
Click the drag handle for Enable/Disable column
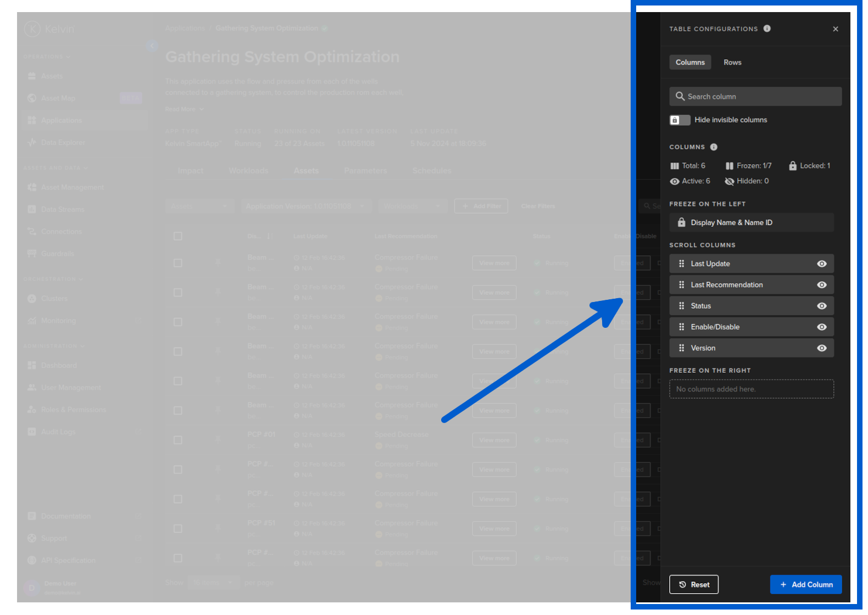pos(681,327)
